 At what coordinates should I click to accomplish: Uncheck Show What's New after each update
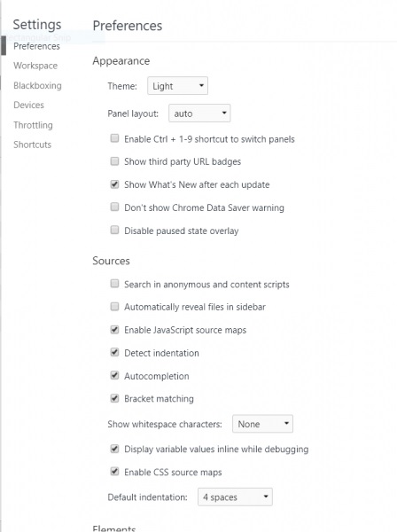point(114,184)
